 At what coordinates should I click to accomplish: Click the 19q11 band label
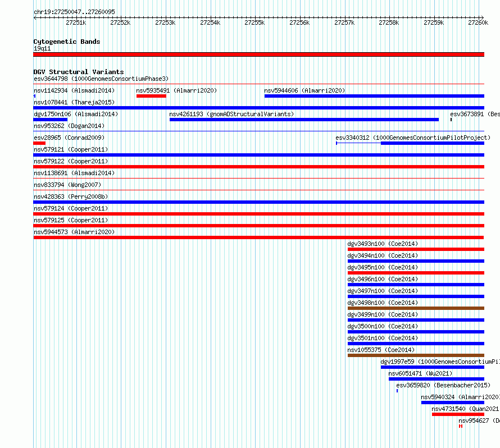[x=42, y=48]
